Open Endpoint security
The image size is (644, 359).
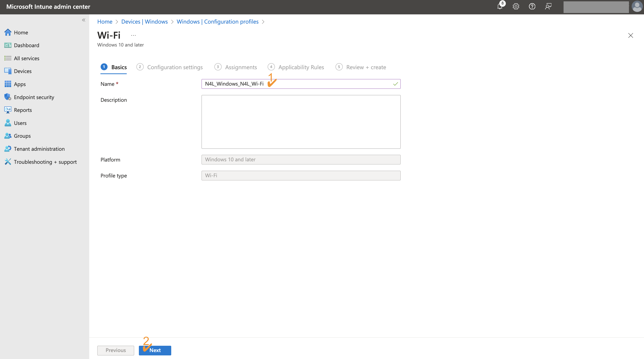point(34,97)
